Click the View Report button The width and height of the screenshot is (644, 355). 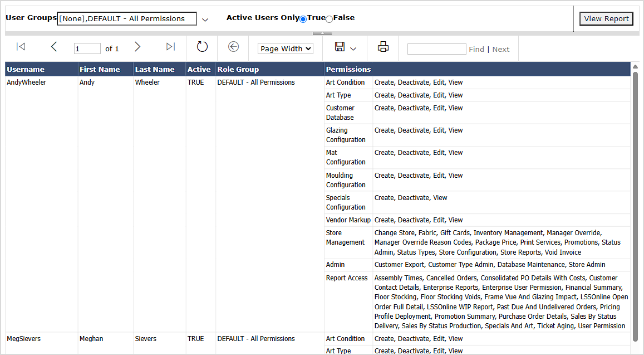tap(606, 18)
